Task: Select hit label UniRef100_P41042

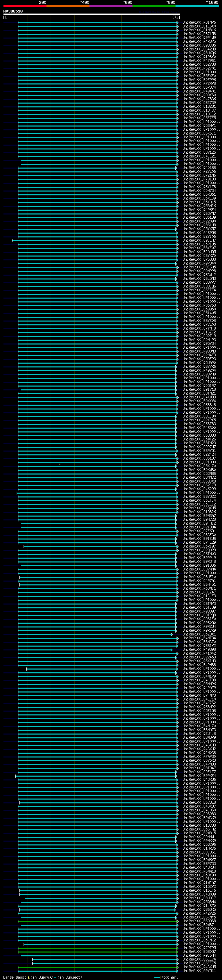Action: 199,653
